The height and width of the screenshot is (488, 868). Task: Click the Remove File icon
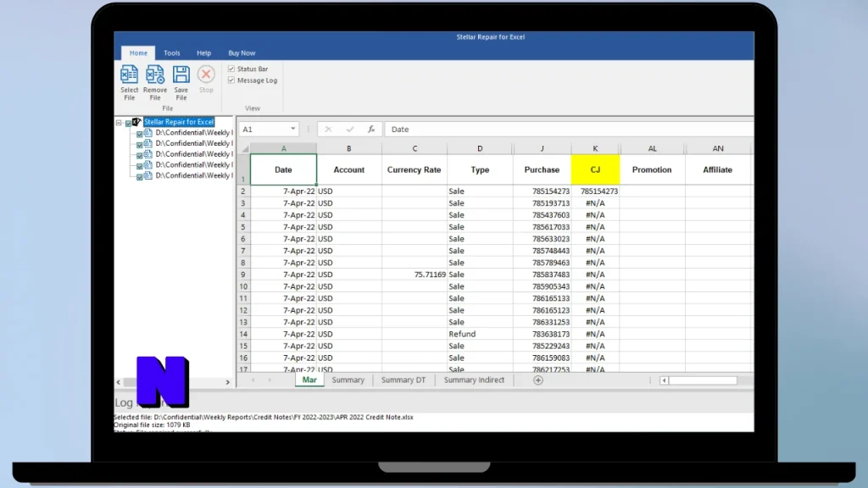(x=155, y=75)
